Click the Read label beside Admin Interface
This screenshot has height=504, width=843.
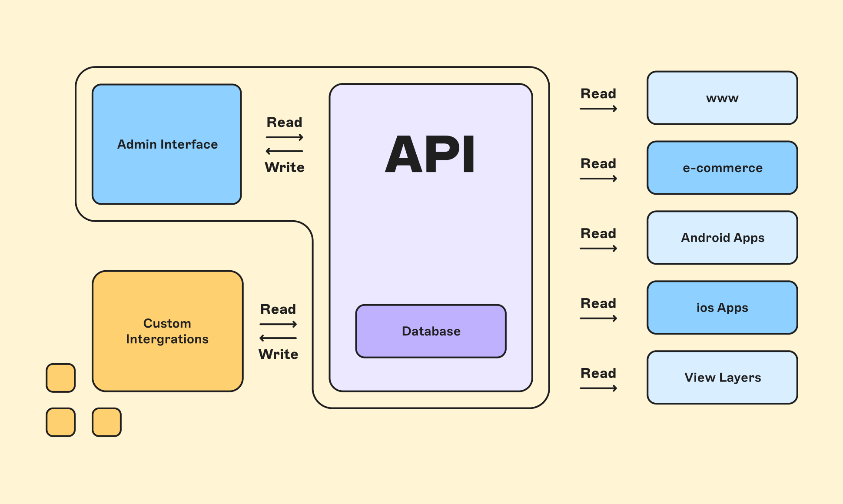[284, 122]
